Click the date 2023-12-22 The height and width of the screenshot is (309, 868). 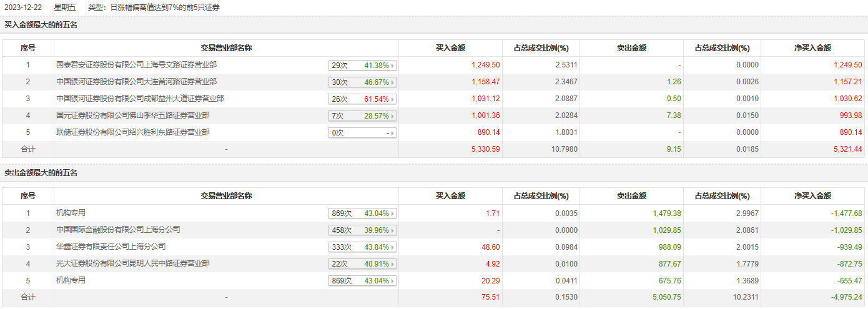(22, 7)
